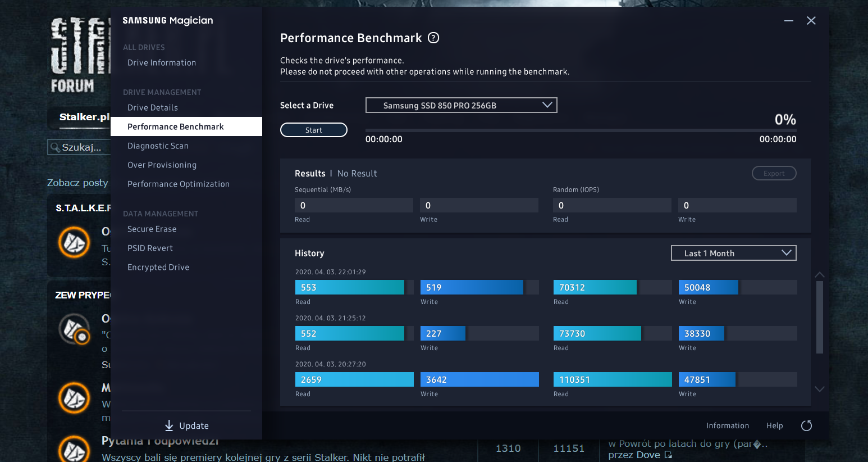Click the 47851 random write bar
This screenshot has height=462, width=868.
click(707, 379)
